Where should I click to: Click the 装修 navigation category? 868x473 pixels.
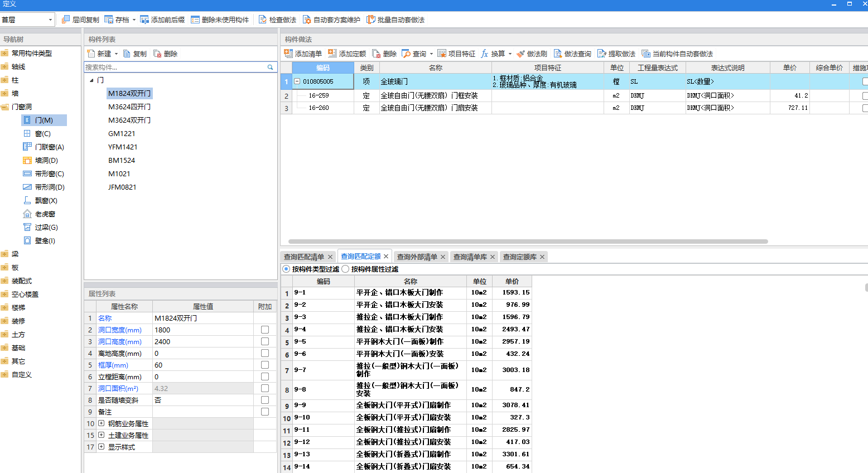coord(18,321)
